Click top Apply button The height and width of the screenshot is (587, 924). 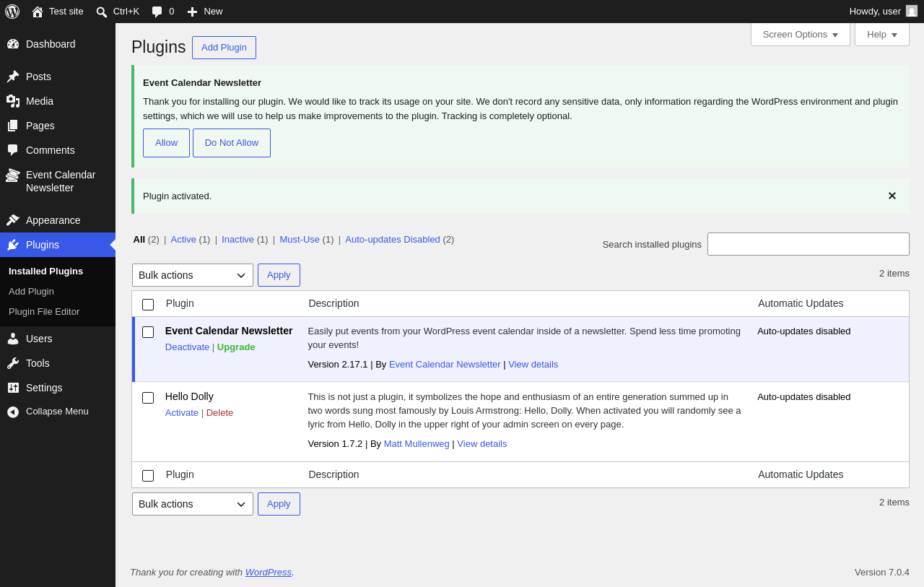279,275
